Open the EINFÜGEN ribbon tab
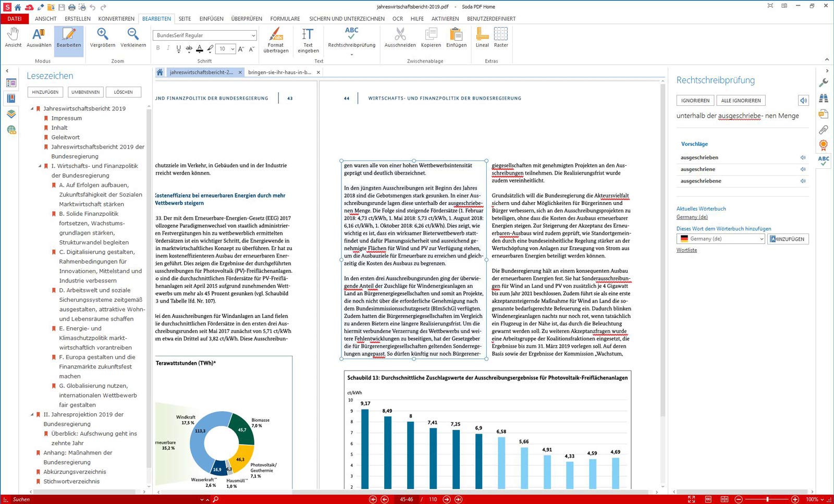This screenshot has height=504, width=834. point(211,19)
